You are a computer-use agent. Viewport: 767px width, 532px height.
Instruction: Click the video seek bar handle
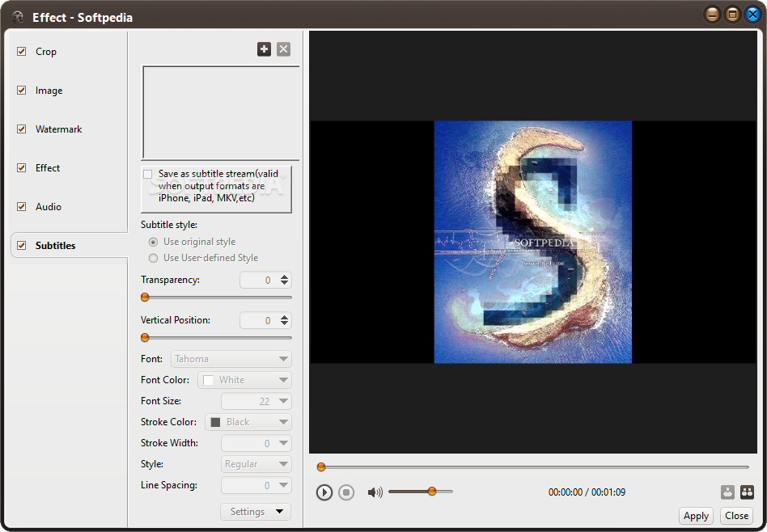(x=321, y=467)
